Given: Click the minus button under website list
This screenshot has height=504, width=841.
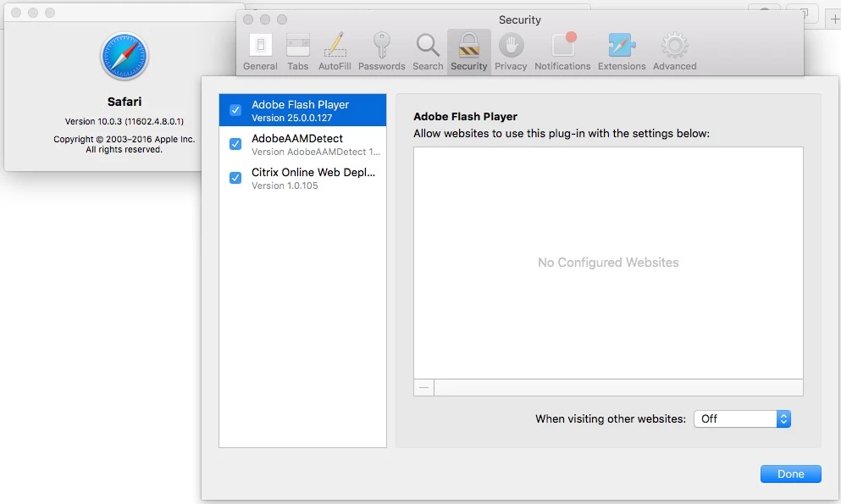Looking at the screenshot, I should 423,387.
